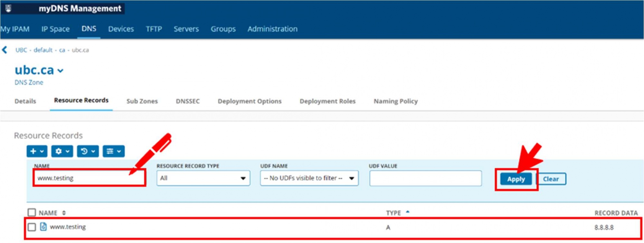644x243 pixels.
Task: Sort records by NAME column arrows
Action: [x=64, y=213]
